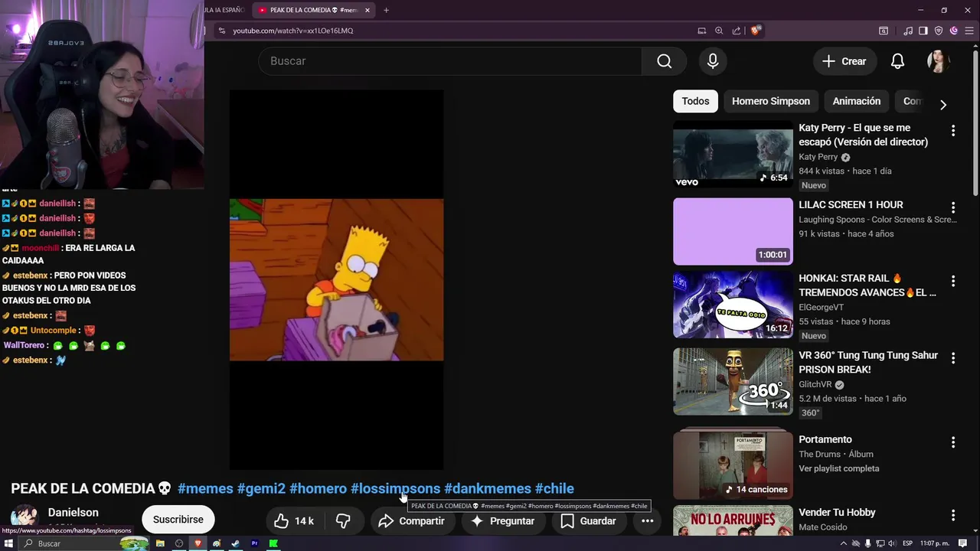Open options for LILAC SCREEN video
This screenshot has height=551, width=980.
coord(953,207)
